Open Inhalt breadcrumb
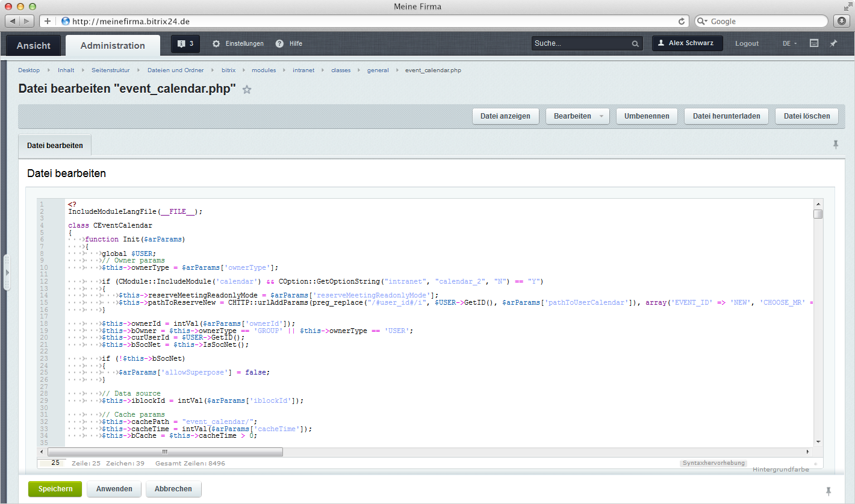The image size is (855, 504). (x=66, y=70)
